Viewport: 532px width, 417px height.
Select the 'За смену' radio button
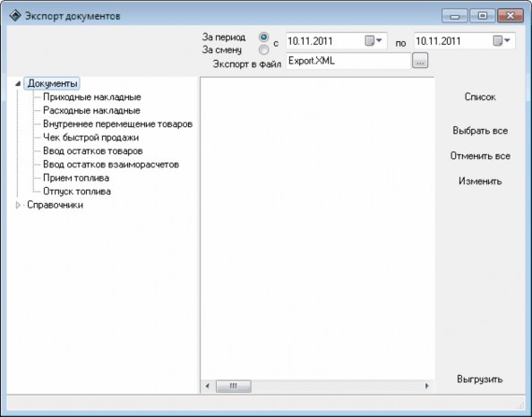coord(263,50)
